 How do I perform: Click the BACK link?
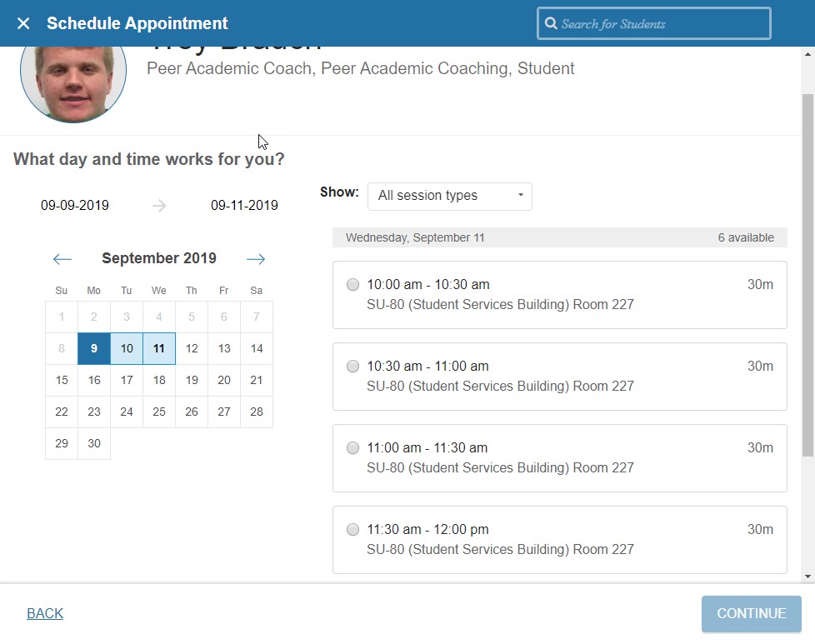click(x=45, y=614)
